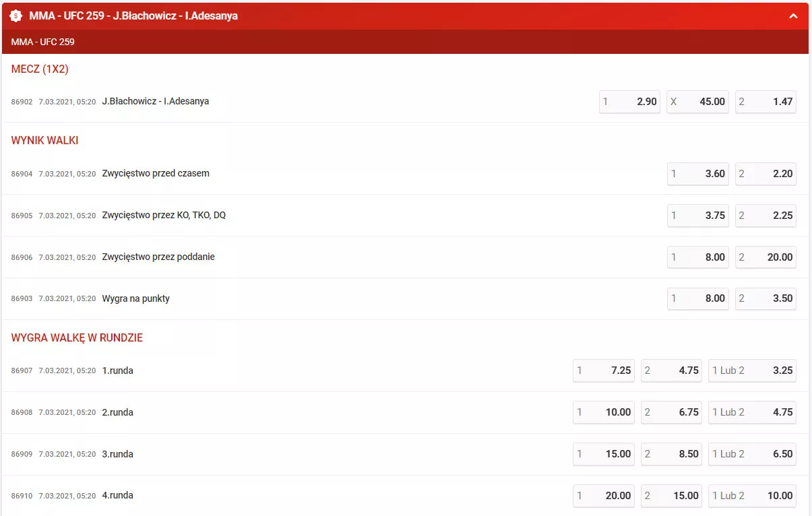Click the 4.runda label
This screenshot has height=516, width=812.
point(117,496)
